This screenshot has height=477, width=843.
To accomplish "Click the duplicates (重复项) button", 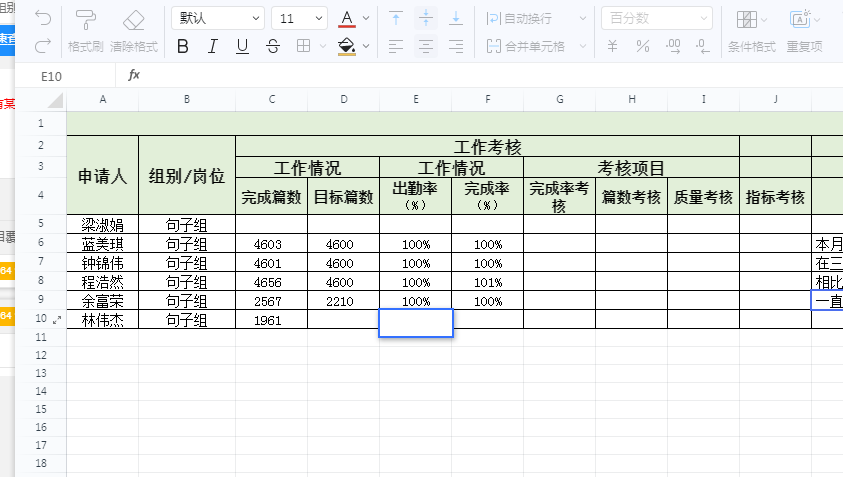I will click(804, 32).
